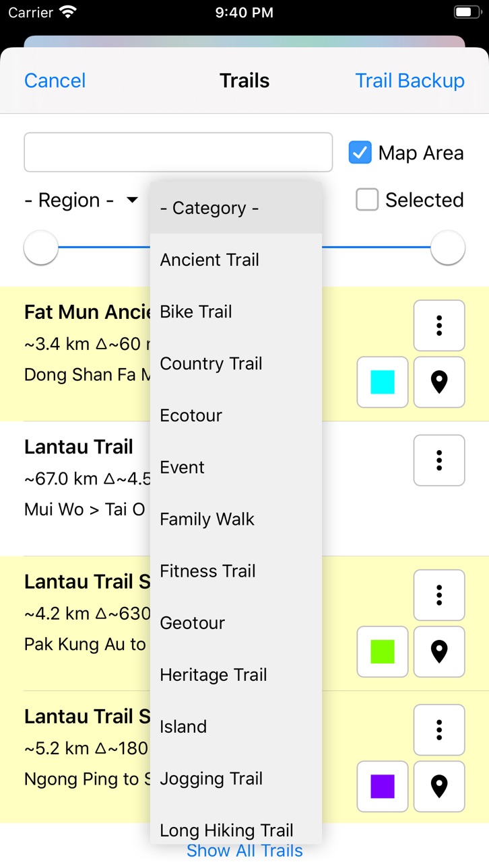
Task: Click the cyan color swatch
Action: [x=383, y=382]
